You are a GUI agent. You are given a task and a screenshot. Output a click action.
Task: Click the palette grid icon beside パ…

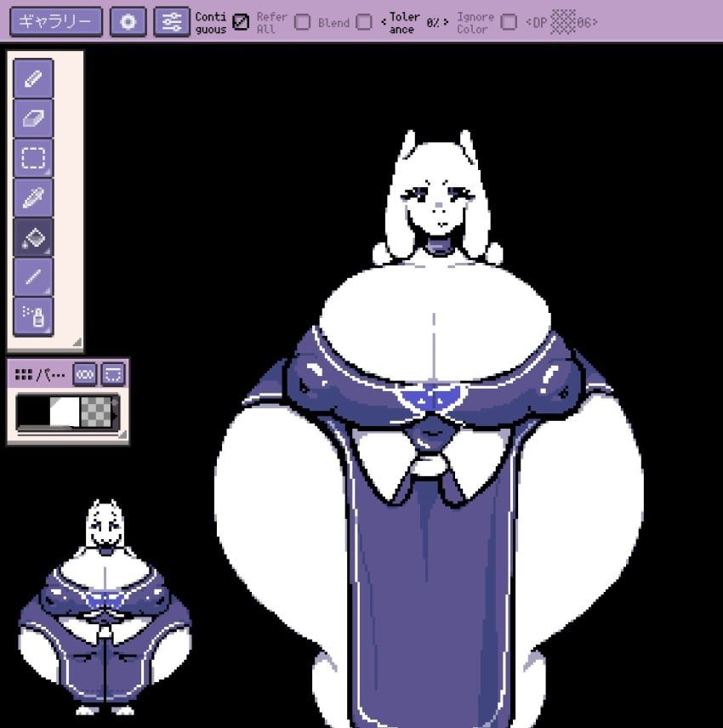[x=23, y=374]
